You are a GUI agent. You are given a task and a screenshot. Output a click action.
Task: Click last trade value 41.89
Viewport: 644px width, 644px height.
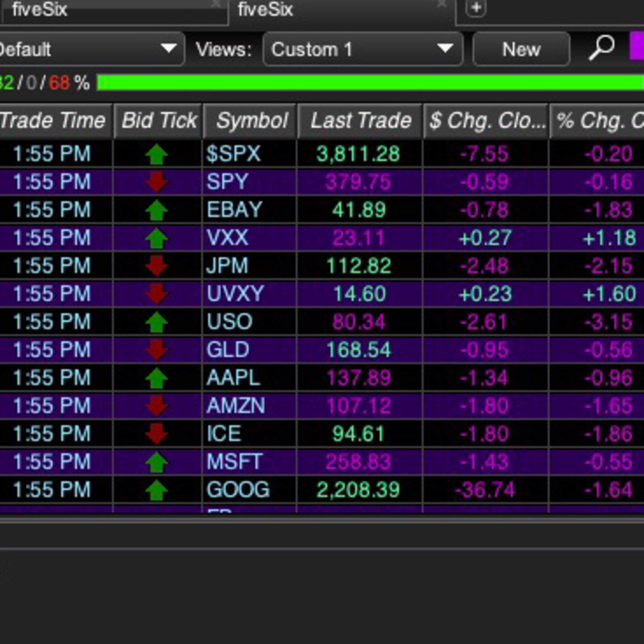pyautogui.click(x=359, y=210)
